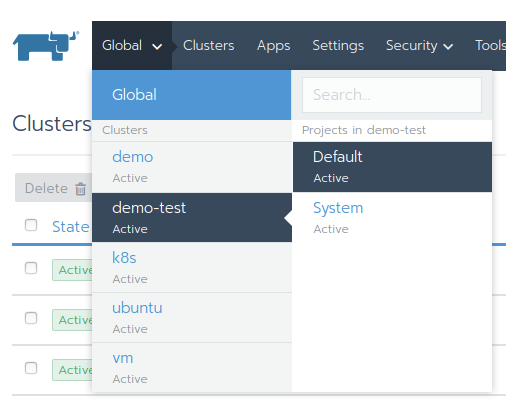Open the Clusters nav tab
Image resolution: width=506 pixels, height=399 pixels.
[209, 46]
